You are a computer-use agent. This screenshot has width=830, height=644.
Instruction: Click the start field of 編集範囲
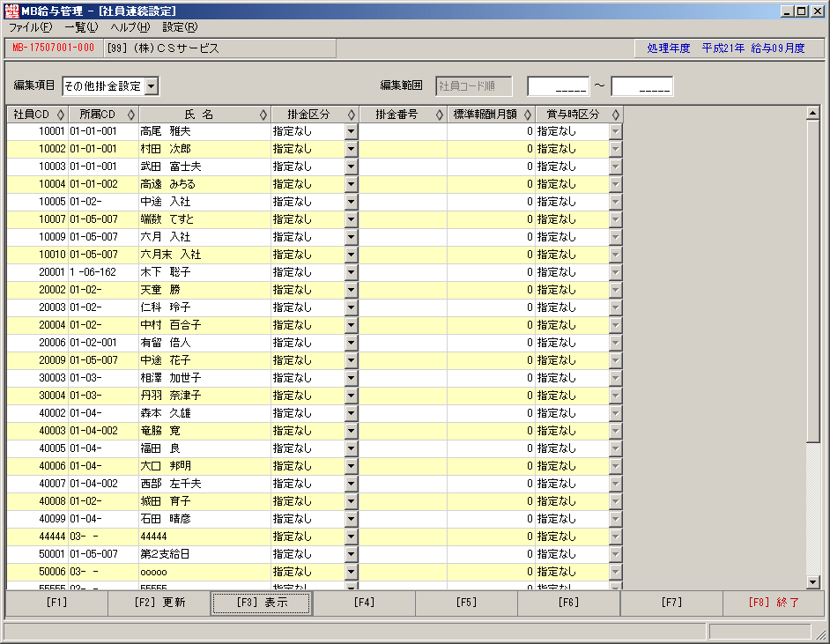[x=559, y=86]
